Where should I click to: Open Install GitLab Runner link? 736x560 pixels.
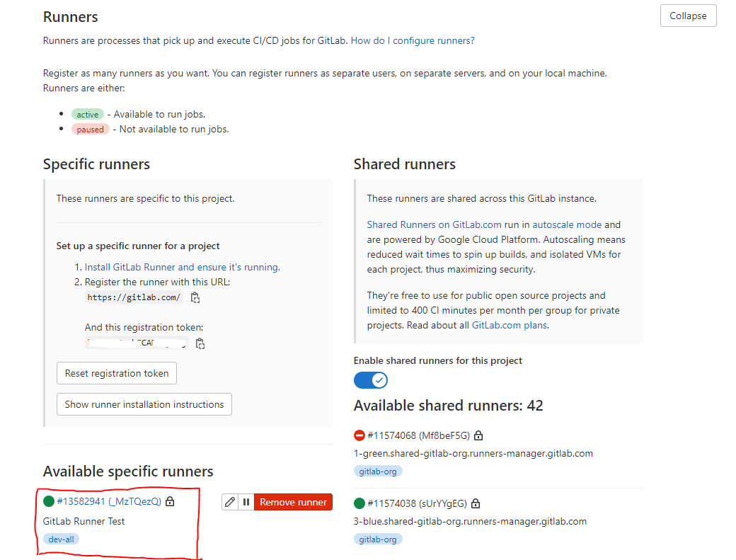pyautogui.click(x=182, y=267)
